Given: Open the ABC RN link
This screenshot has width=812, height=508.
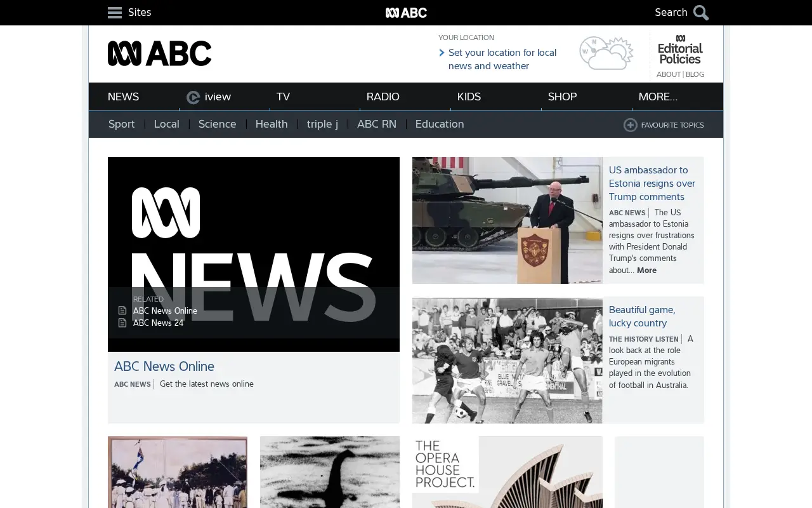Looking at the screenshot, I should pyautogui.click(x=377, y=124).
